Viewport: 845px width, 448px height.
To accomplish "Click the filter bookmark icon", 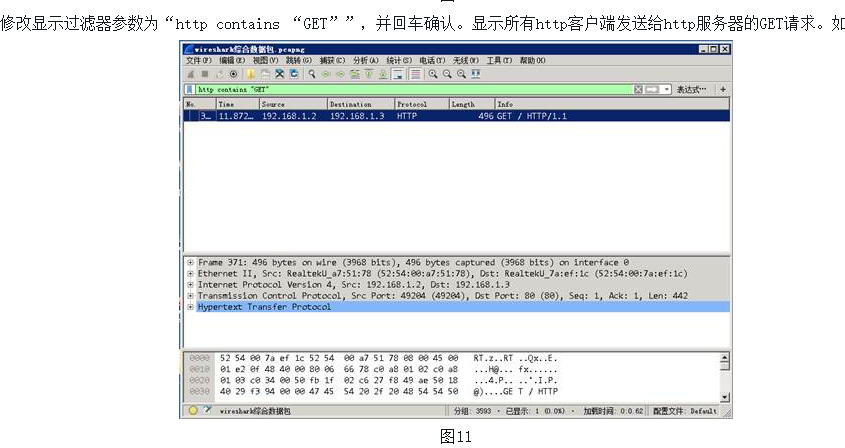I will point(190,89).
